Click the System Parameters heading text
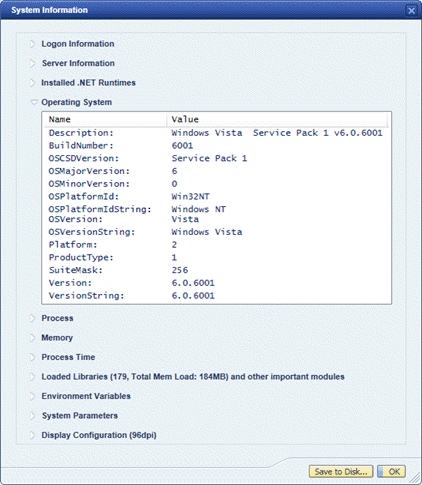422x485 pixels. pos(80,416)
